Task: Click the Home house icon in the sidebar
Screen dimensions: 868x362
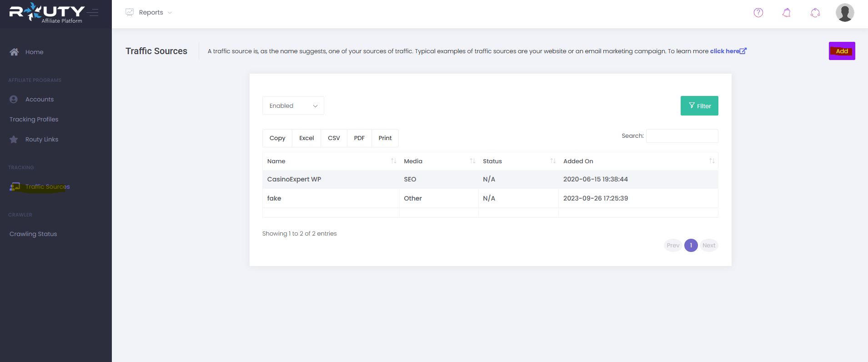Action: (14, 52)
